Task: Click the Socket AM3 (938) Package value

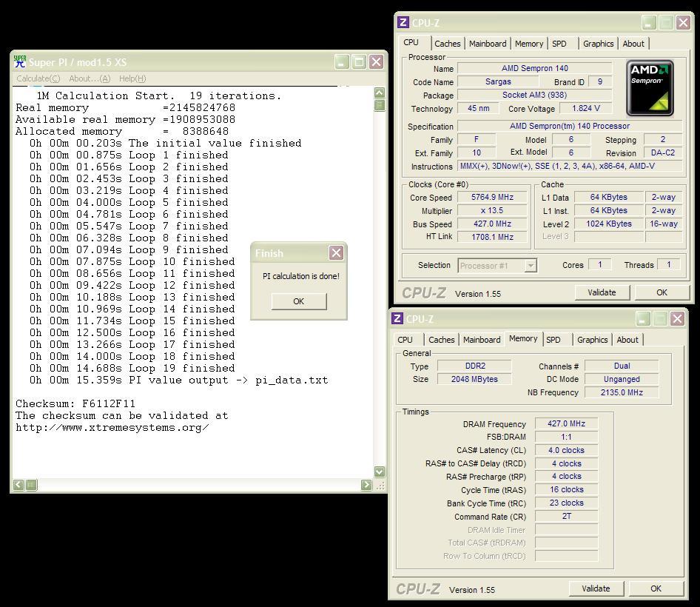Action: pos(535,95)
